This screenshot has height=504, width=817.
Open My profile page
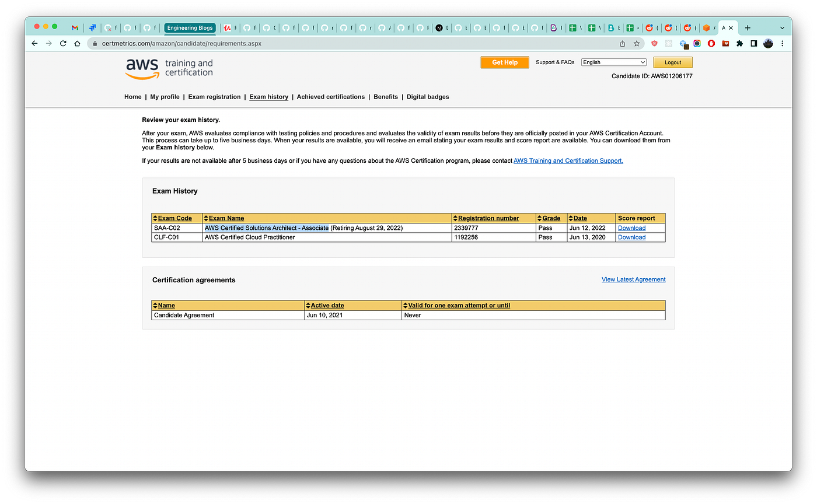165,97
